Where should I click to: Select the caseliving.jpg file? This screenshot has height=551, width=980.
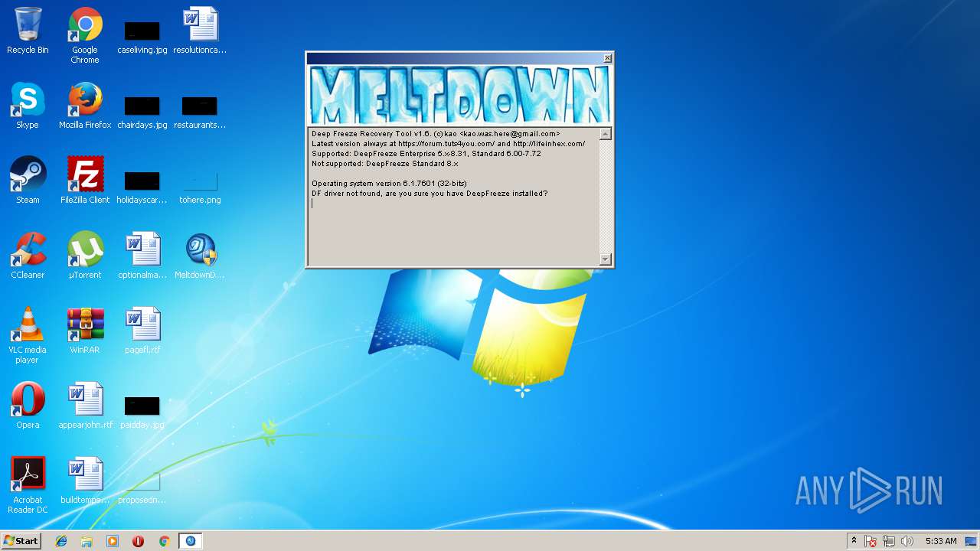coord(142,35)
